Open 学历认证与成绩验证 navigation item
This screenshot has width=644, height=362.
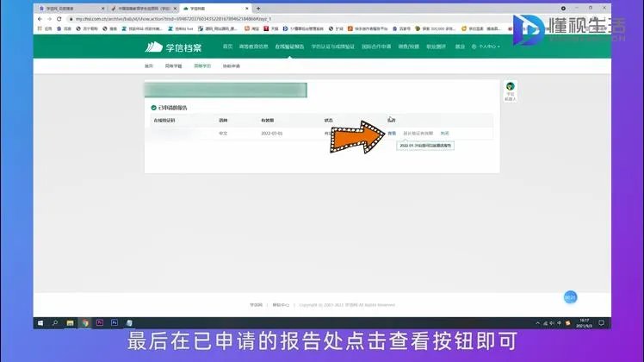(332, 47)
